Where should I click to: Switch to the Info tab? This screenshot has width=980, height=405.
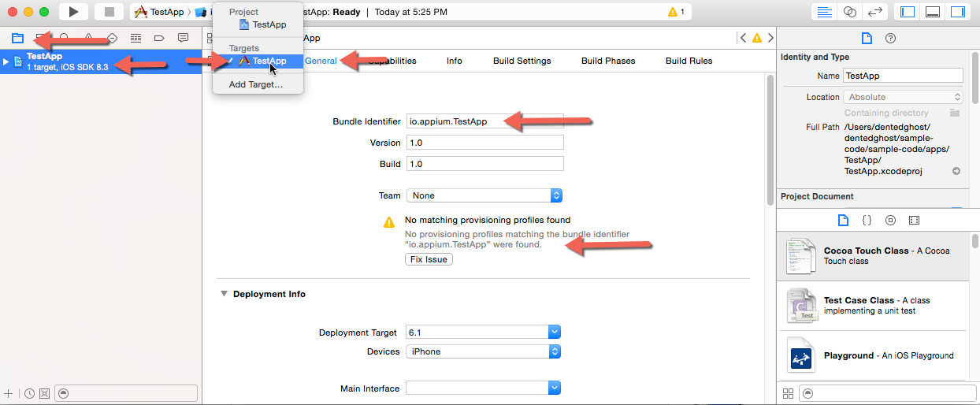coord(455,61)
